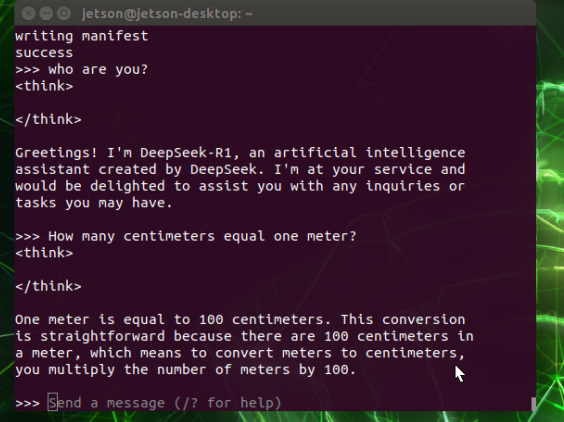Close the jetson terminal window
The width and height of the screenshot is (564, 422).
coord(28,13)
